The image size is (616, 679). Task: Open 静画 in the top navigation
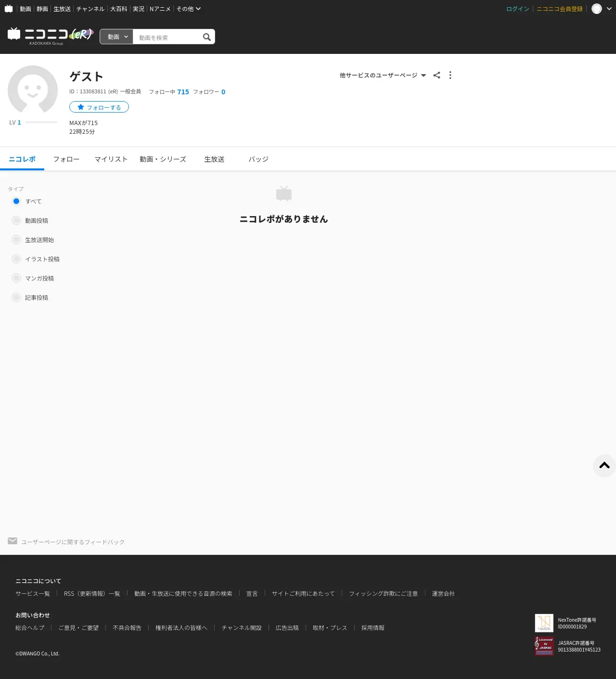click(x=42, y=9)
